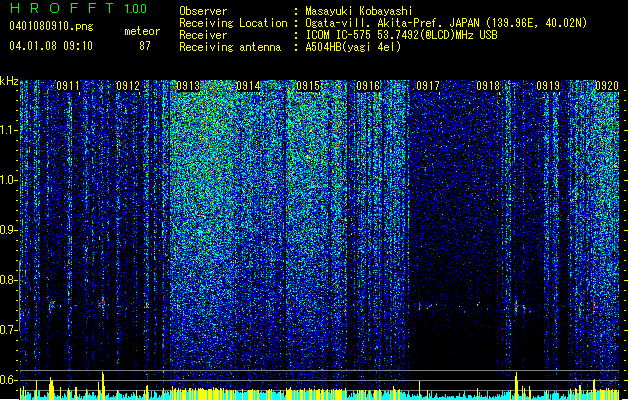Viewport: 629px width, 400px height.
Task: Click the 'meteor' label
Action: (x=142, y=31)
